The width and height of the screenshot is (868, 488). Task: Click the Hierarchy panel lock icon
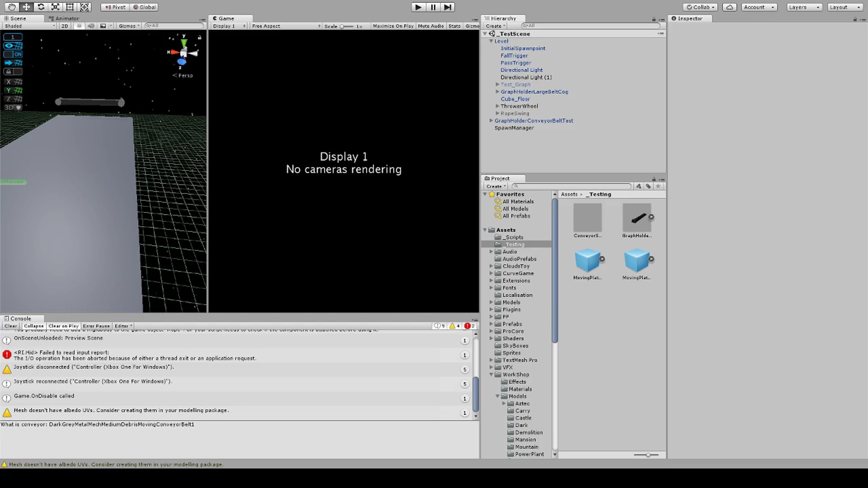[654, 19]
